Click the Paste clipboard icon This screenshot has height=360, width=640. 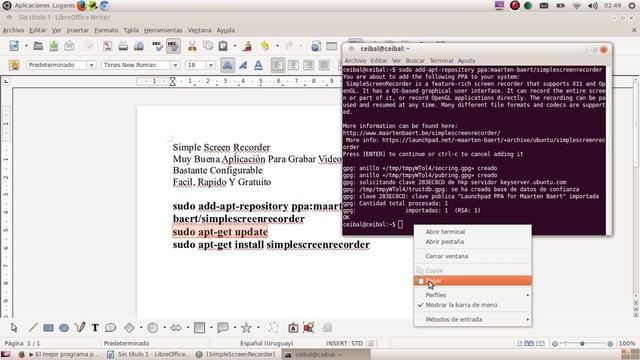(x=223, y=46)
